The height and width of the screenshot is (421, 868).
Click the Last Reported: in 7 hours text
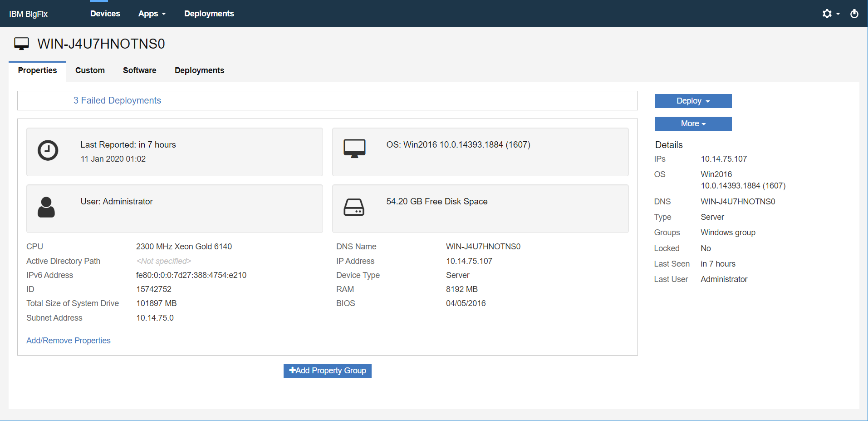[x=128, y=144]
